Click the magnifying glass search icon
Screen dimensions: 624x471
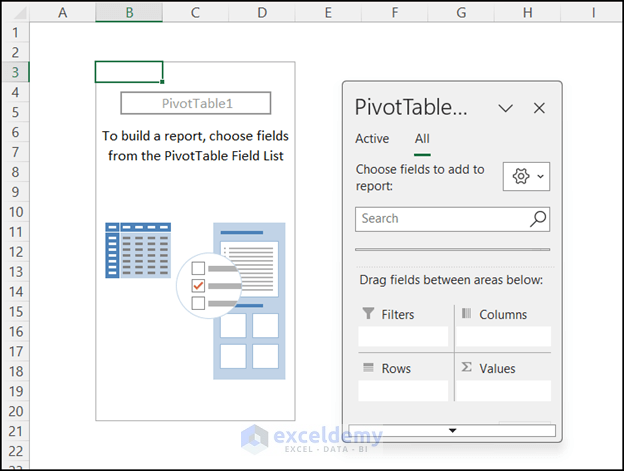click(538, 219)
